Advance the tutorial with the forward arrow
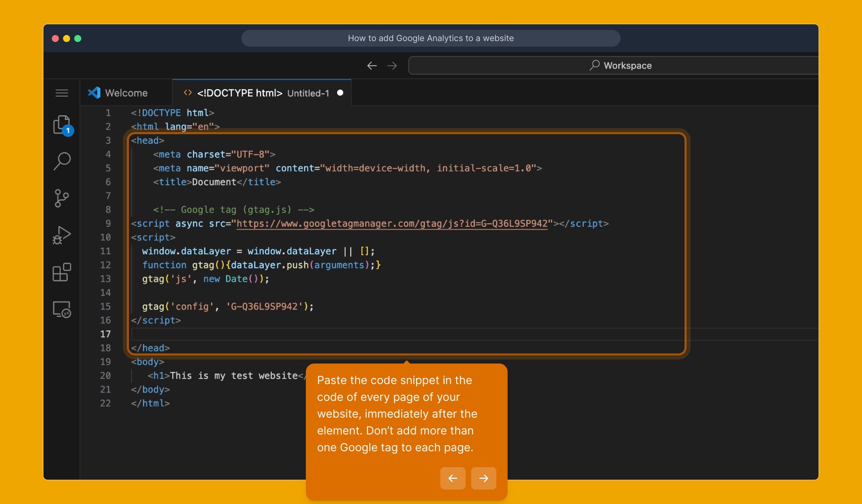 (483, 478)
